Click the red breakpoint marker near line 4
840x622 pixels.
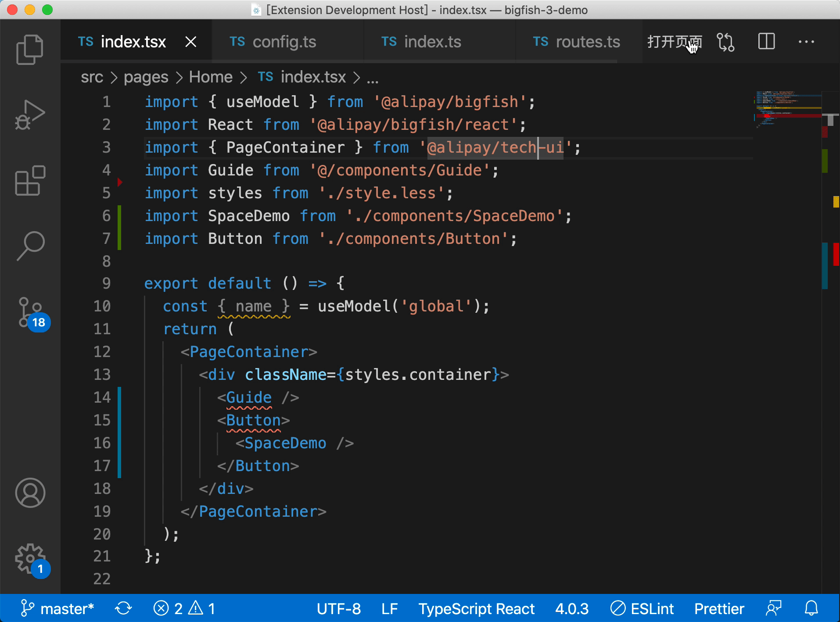pos(120,182)
